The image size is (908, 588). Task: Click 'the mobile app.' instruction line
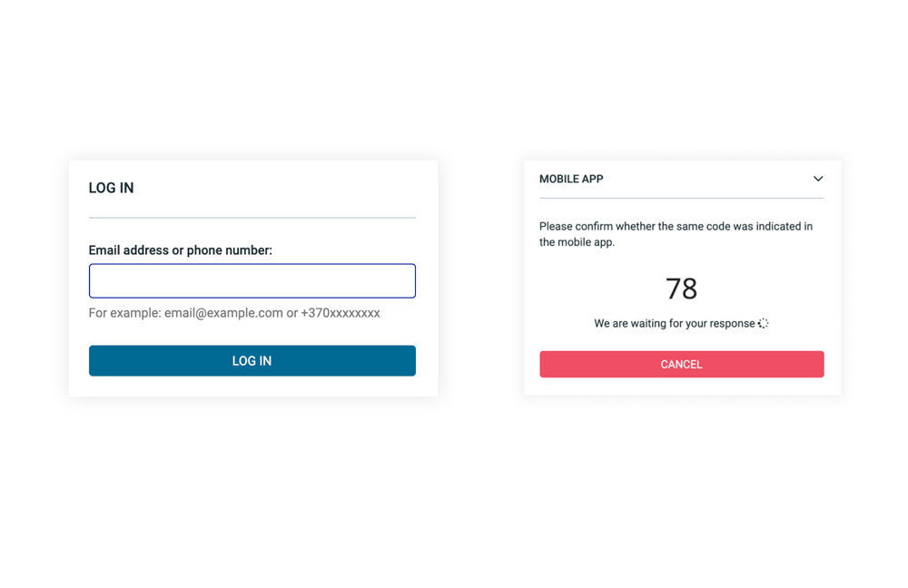(x=577, y=242)
